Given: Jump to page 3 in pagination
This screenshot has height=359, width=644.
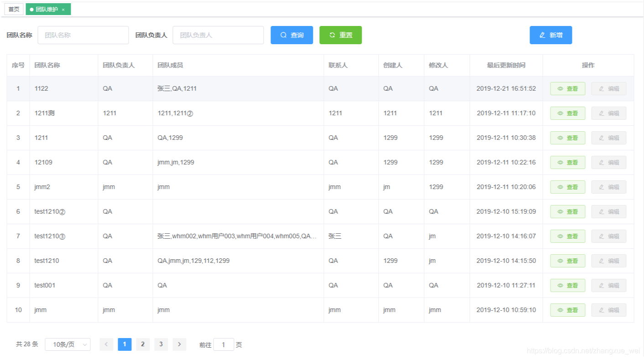Looking at the screenshot, I should click(161, 344).
